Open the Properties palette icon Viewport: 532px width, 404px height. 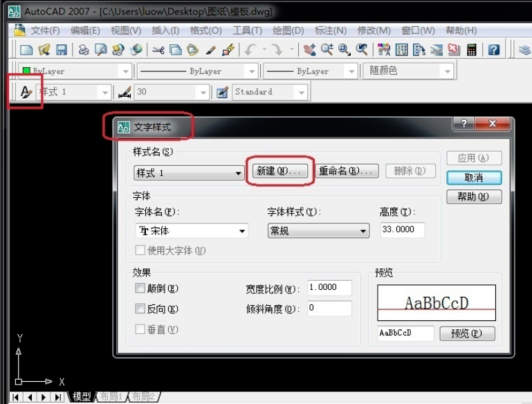click(x=384, y=50)
